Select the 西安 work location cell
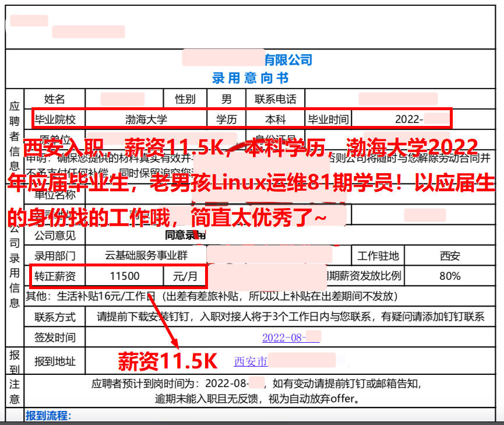Image resolution: width=504 pixels, height=425 pixels. click(x=450, y=255)
